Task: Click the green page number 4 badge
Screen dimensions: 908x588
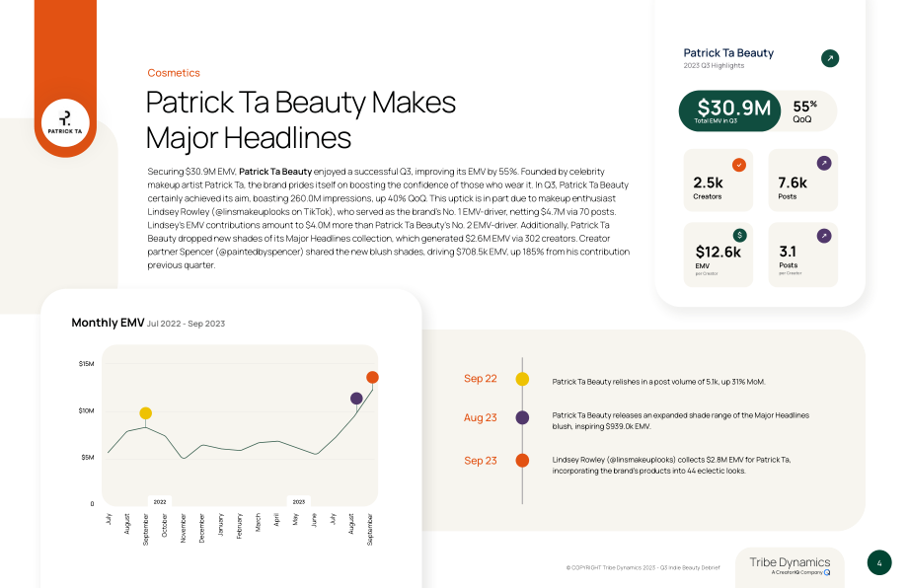Action: coord(879,562)
